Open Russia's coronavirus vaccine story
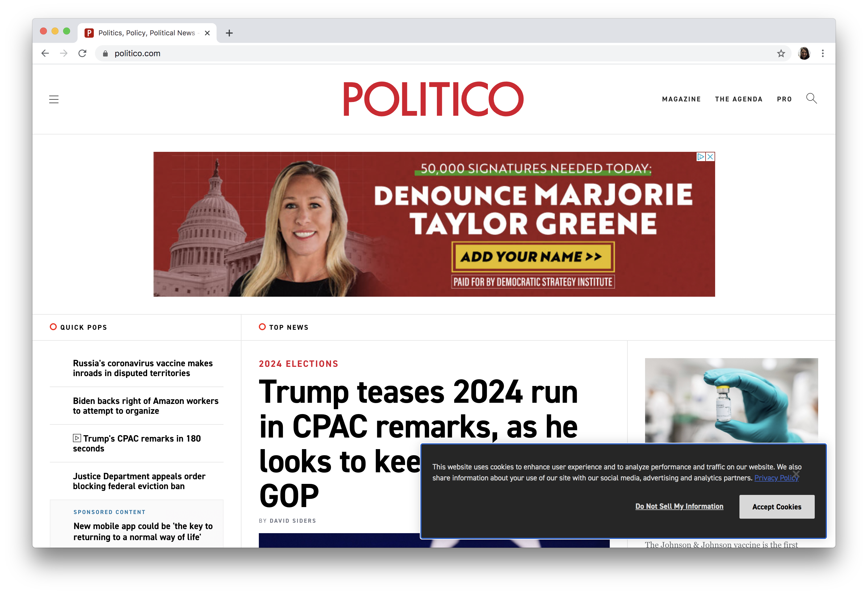The image size is (868, 594). (143, 368)
